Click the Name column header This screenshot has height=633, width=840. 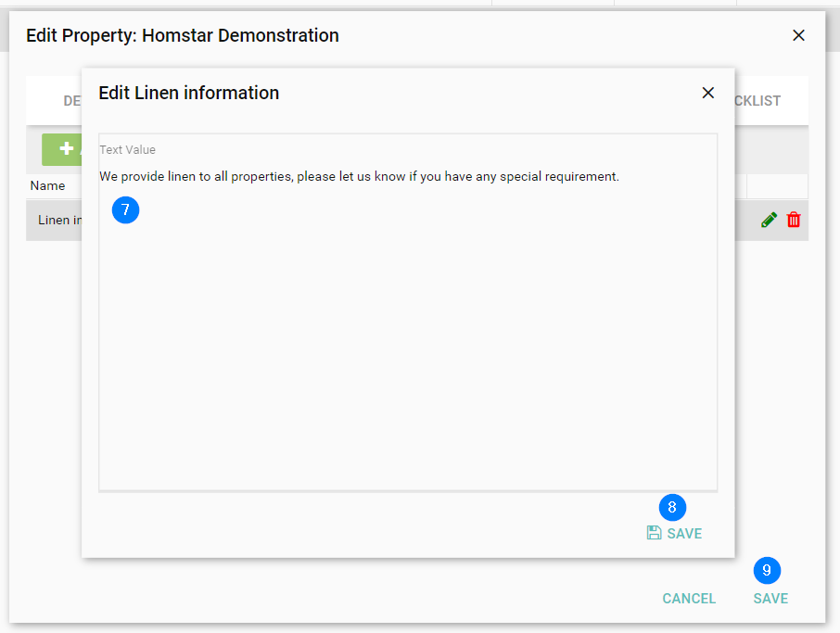(x=47, y=185)
